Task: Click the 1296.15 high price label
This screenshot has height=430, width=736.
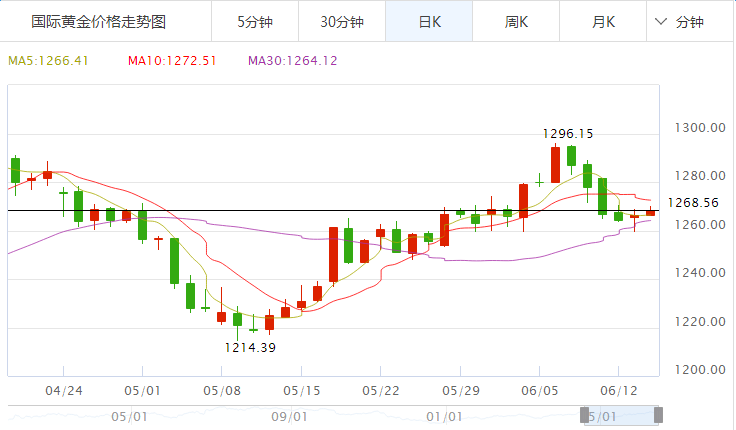Action: click(x=567, y=133)
